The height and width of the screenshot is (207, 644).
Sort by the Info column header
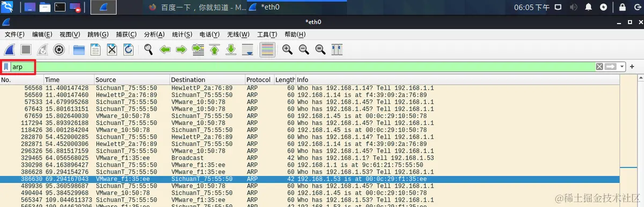tap(457, 80)
